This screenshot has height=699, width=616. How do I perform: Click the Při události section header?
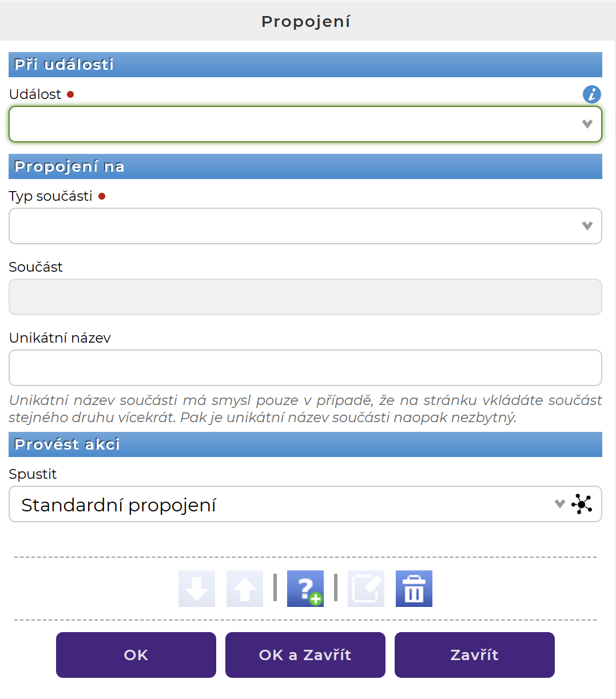tap(305, 65)
